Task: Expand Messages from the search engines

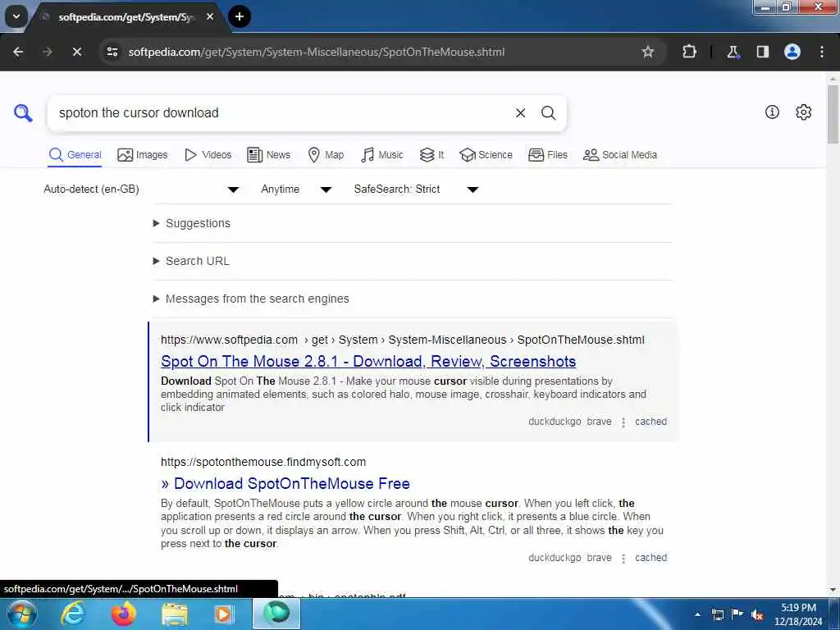Action: [x=251, y=299]
